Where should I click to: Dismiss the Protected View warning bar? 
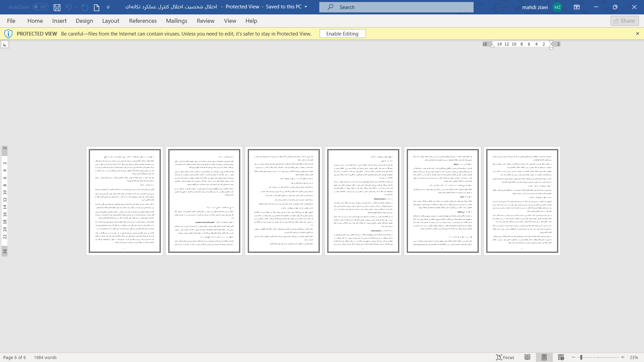tap(637, 34)
